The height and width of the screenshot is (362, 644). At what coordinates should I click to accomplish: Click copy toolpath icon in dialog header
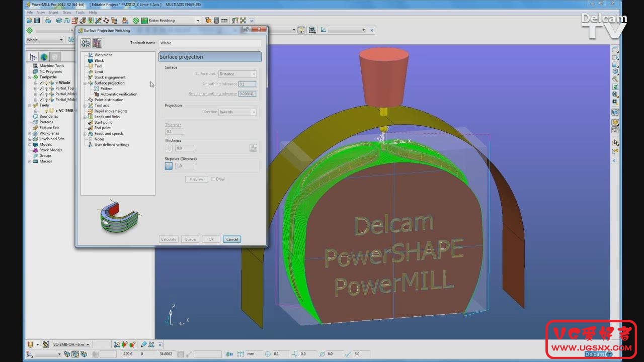tap(97, 44)
